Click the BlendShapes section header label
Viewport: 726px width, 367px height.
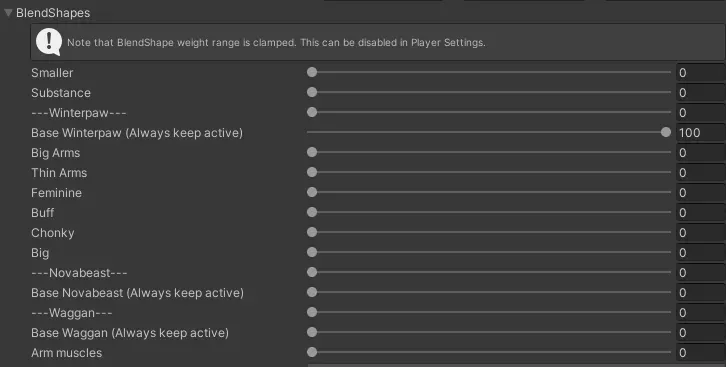pos(53,13)
